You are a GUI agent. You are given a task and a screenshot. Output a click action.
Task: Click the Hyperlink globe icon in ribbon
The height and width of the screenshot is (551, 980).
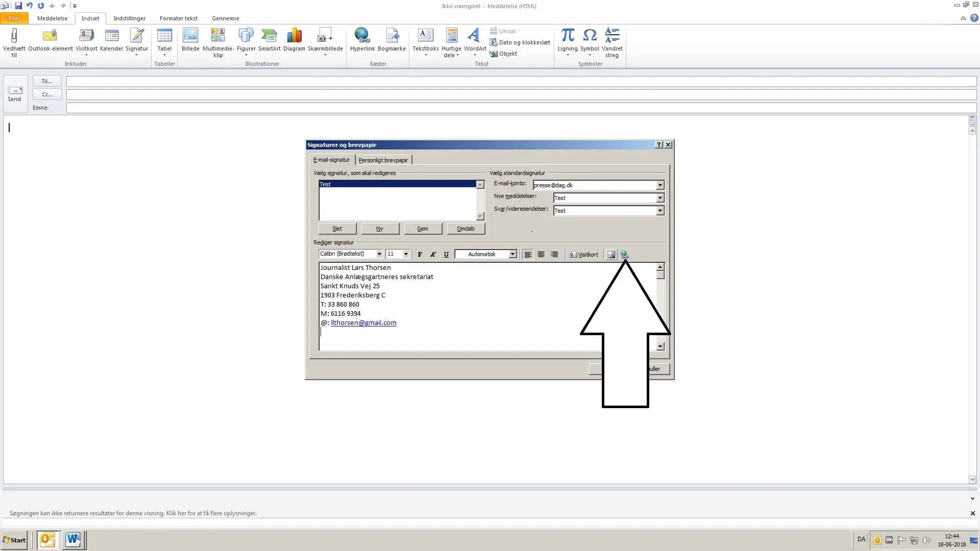(362, 36)
